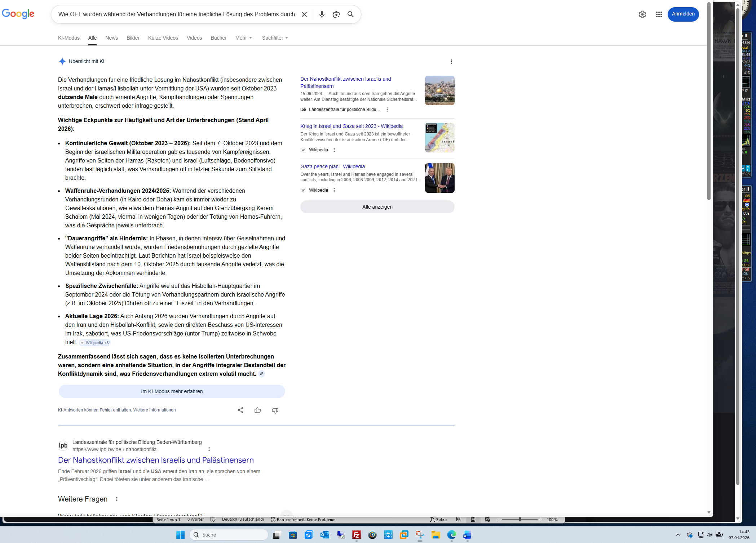756x543 pixels.
Task: Open the Google apps grid icon
Action: click(659, 14)
